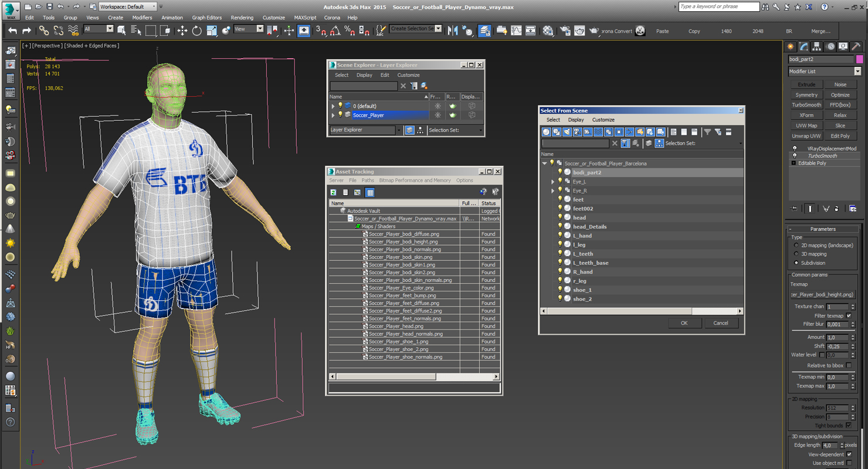Activate the Select and Rotate tool
The image size is (868, 469).
(196, 30)
